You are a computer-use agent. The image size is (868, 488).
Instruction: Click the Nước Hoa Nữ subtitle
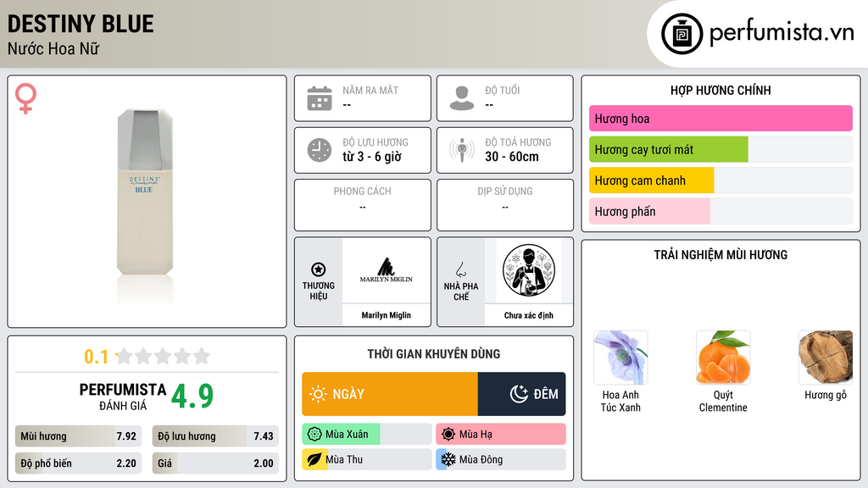(x=53, y=49)
